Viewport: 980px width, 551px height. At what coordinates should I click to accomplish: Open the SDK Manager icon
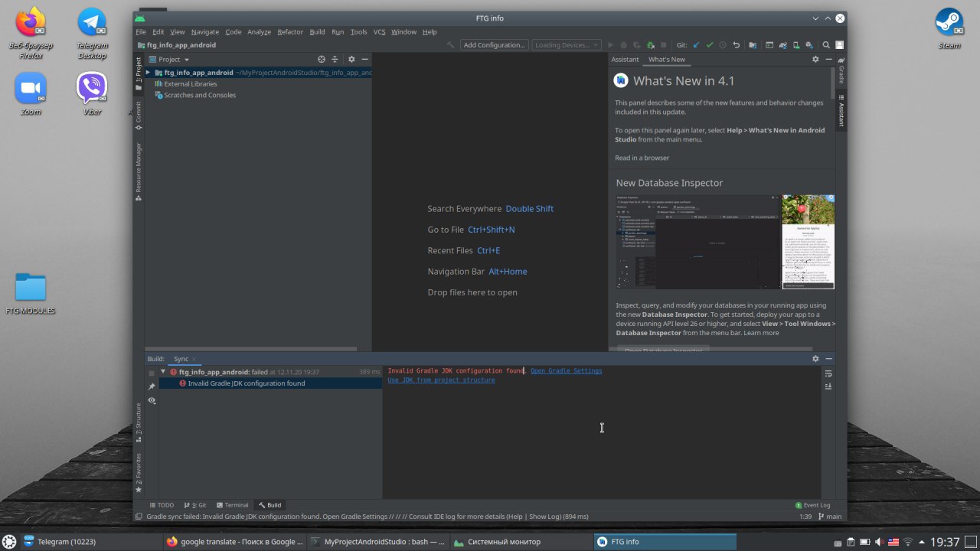tap(809, 45)
